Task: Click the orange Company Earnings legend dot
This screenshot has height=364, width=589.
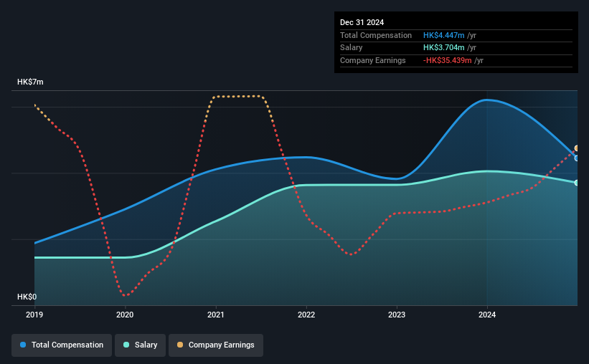Action: point(180,345)
